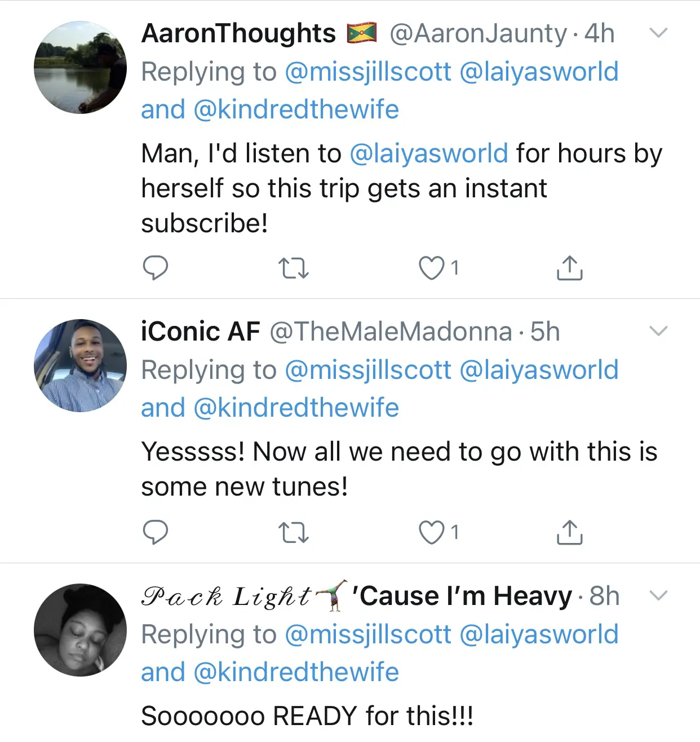Image resolution: width=700 pixels, height=742 pixels.
Task: Like iConic AF's tweet
Action: click(x=432, y=532)
